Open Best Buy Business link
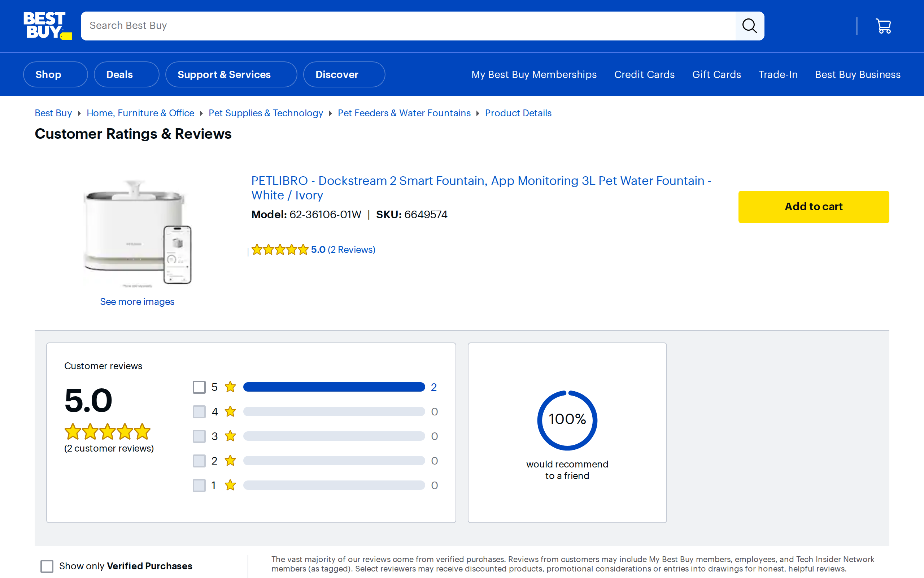Image resolution: width=924 pixels, height=578 pixels. pyautogui.click(x=858, y=74)
